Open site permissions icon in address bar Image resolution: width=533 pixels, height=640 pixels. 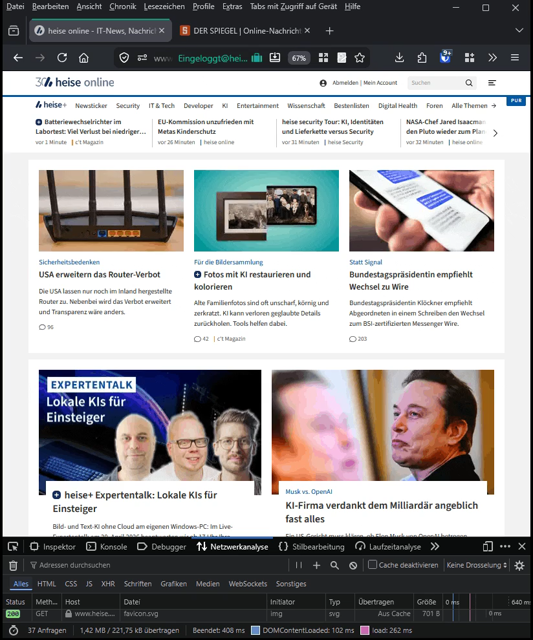pyautogui.click(x=142, y=58)
